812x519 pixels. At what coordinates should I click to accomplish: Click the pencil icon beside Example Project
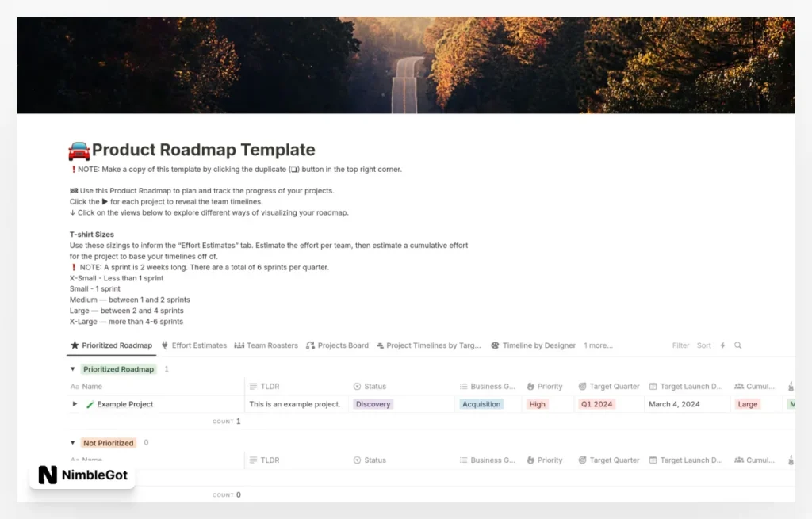(90, 404)
